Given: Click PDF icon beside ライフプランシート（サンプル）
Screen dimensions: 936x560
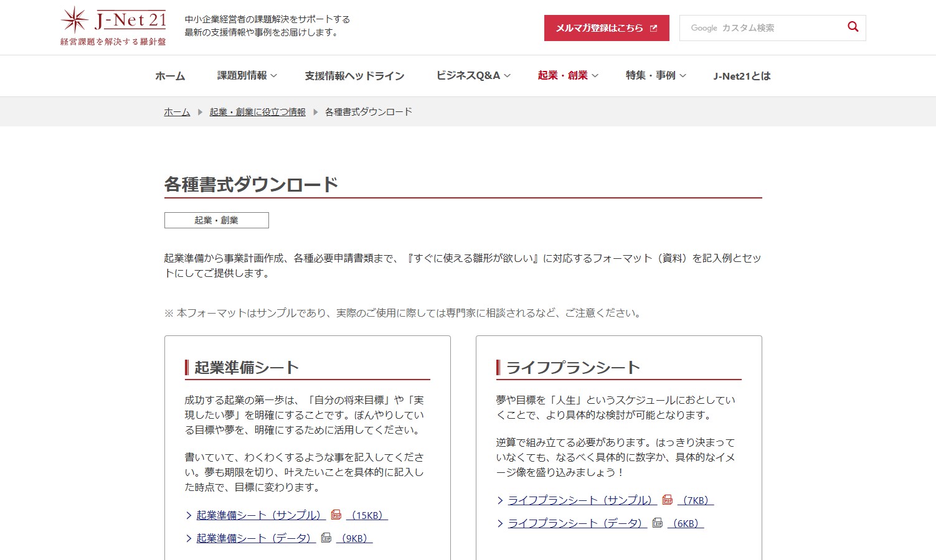Looking at the screenshot, I should tap(668, 500).
